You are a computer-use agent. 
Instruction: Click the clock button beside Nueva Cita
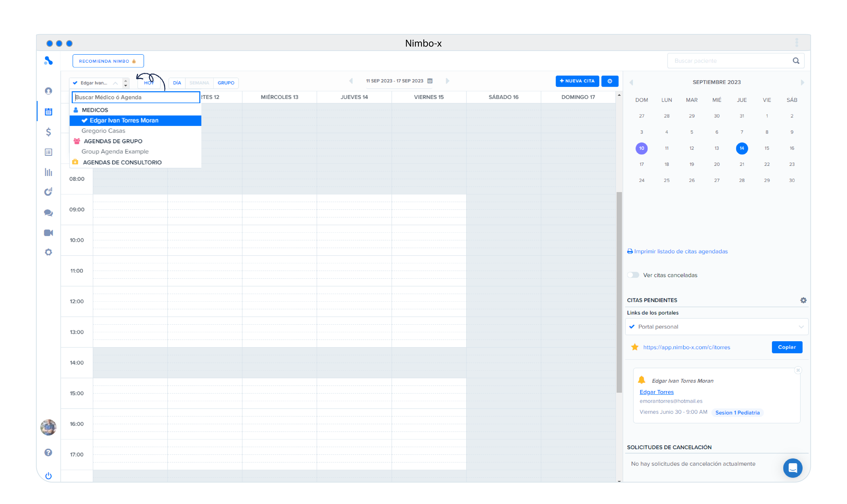tap(609, 81)
